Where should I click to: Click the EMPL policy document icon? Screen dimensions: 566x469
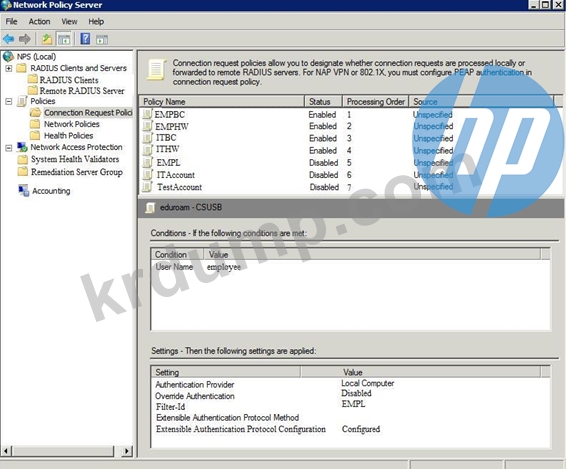pyautogui.click(x=147, y=162)
